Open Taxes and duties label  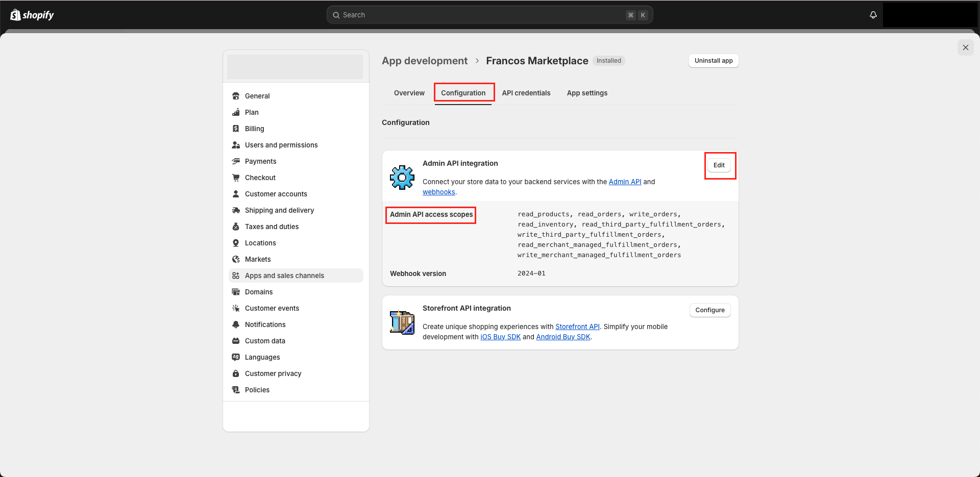coord(272,227)
